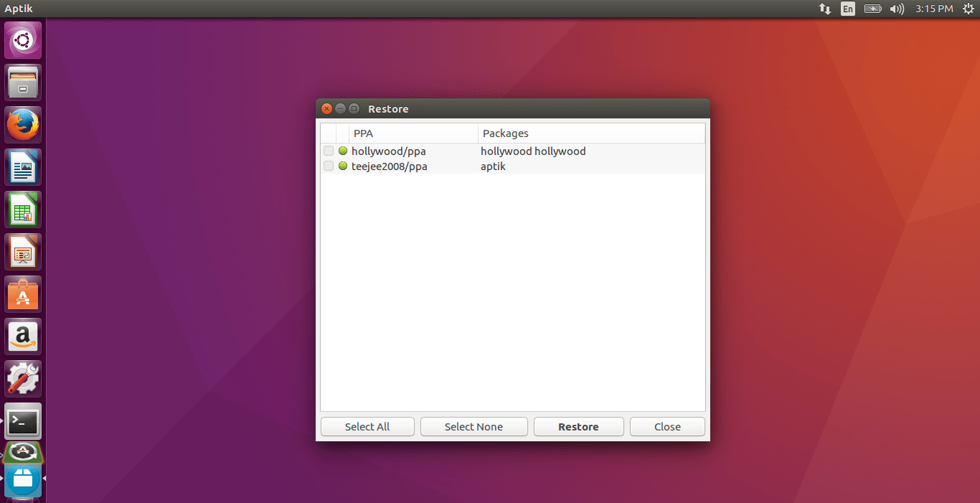
Task: Launch LibreOffice Impress from the dock
Action: click(22, 251)
